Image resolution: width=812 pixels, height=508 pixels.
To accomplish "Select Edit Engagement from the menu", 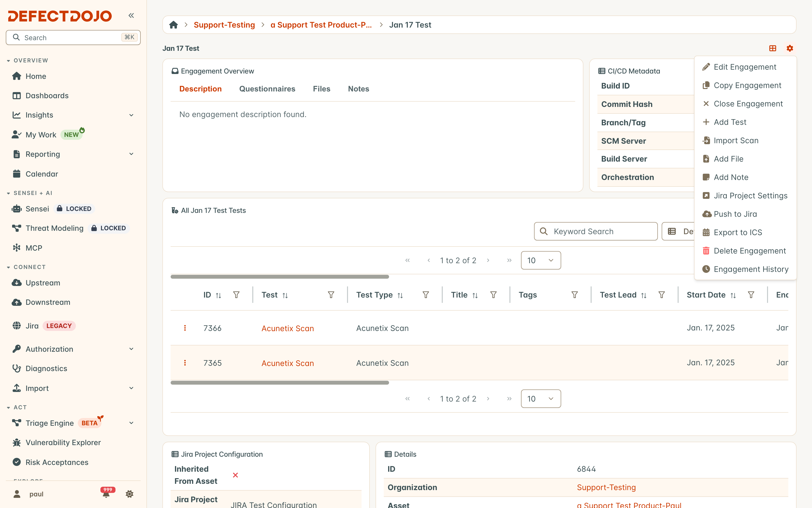I will pos(745,67).
